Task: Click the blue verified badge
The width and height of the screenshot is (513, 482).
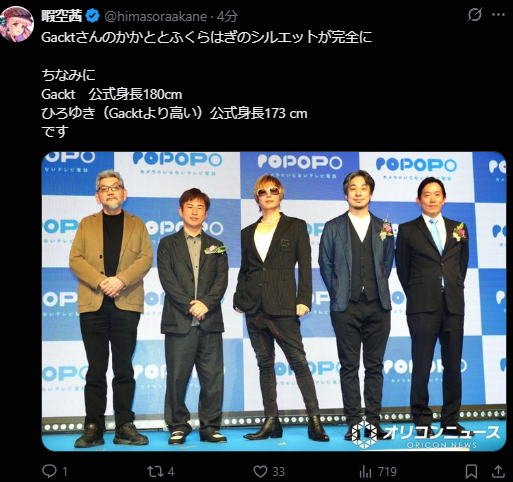Action: [92, 16]
